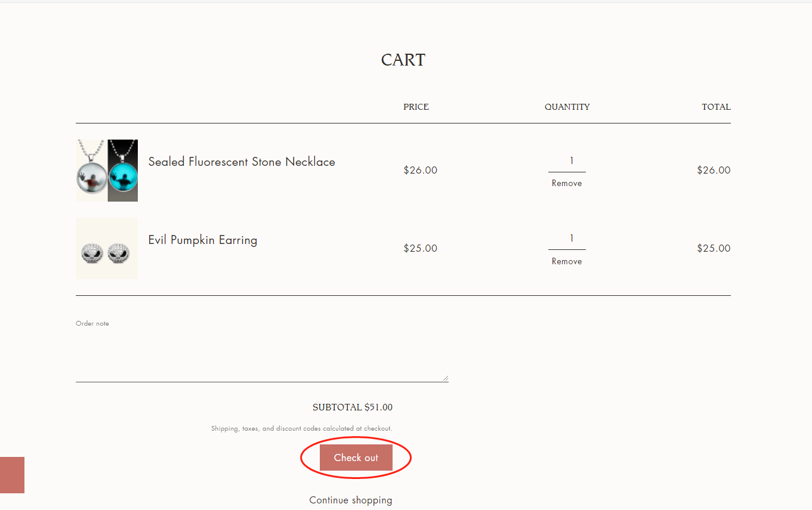Click the CART page heading
The height and width of the screenshot is (510, 812).
403,60
